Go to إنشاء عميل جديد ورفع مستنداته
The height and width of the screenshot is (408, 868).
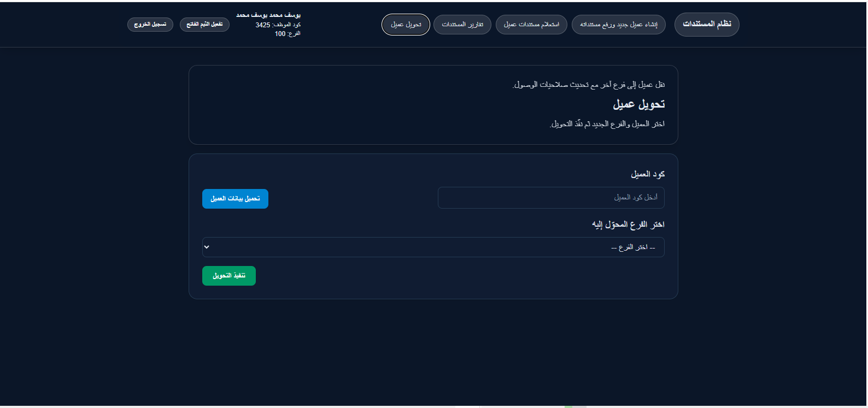pyautogui.click(x=618, y=25)
